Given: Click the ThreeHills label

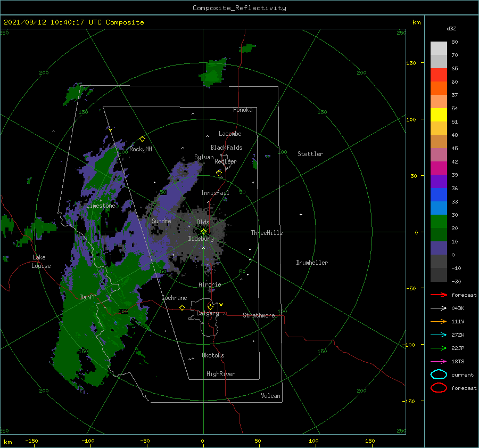Looking at the screenshot, I should pos(267,233).
